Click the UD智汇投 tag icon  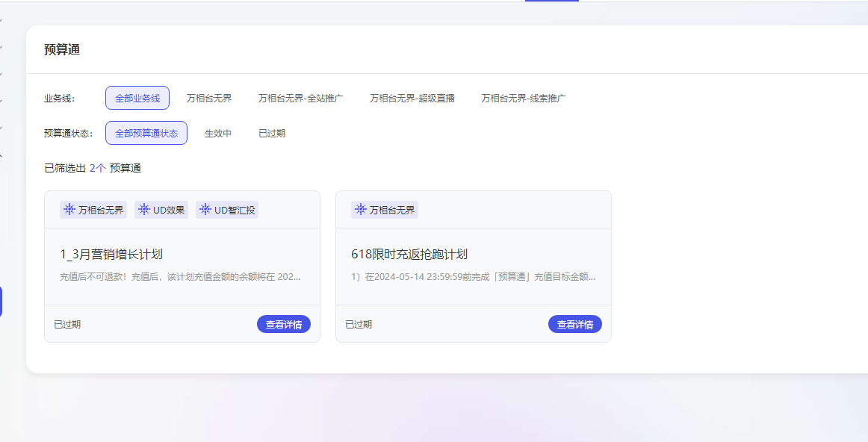205,210
